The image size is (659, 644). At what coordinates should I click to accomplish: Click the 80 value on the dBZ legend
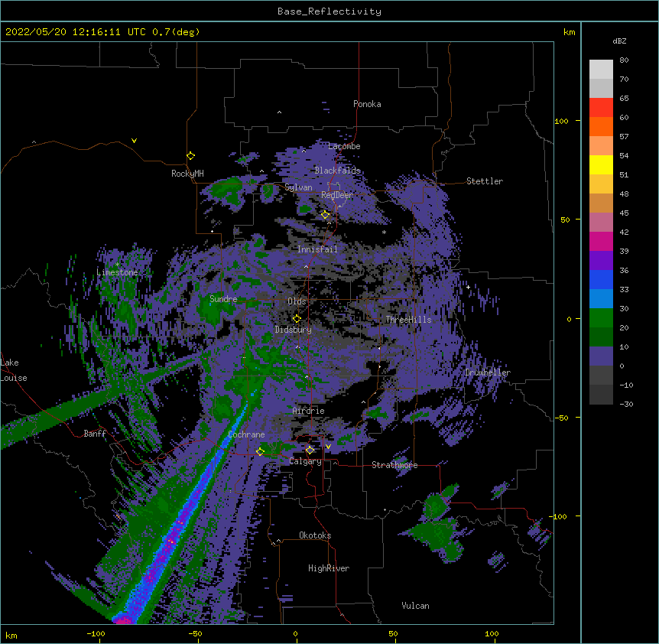pos(624,60)
